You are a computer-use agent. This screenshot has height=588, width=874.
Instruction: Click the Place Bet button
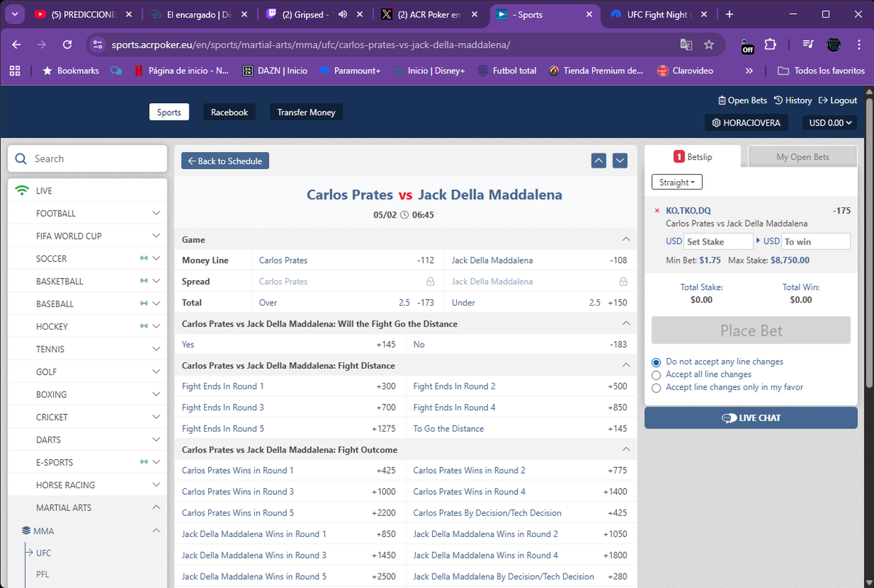[751, 330]
